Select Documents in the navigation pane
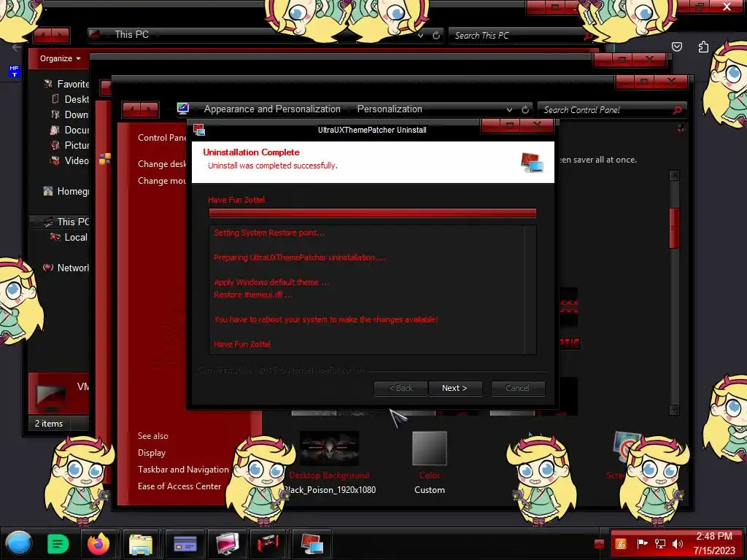The width and height of the screenshot is (747, 560). click(x=70, y=130)
